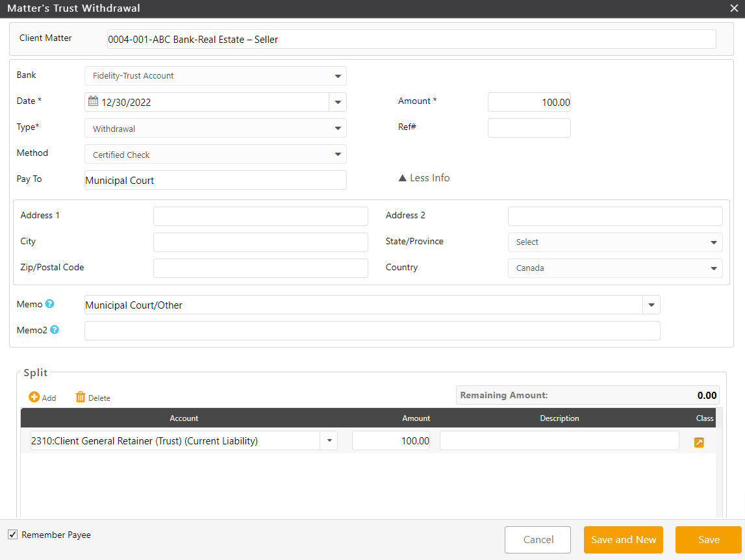This screenshot has height=560, width=745.
Task: Click the Add split row icon
Action: (x=34, y=397)
